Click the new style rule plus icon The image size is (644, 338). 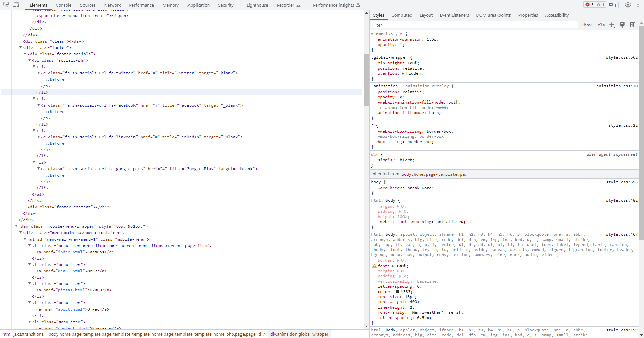coord(612,25)
